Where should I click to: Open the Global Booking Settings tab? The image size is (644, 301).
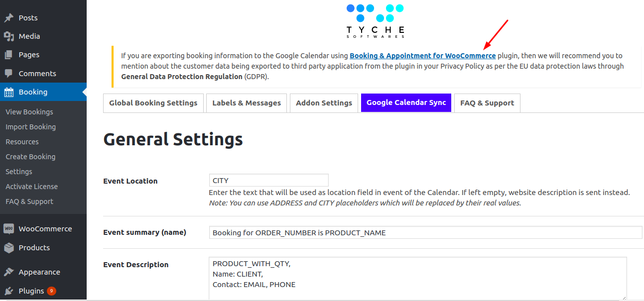(x=153, y=103)
